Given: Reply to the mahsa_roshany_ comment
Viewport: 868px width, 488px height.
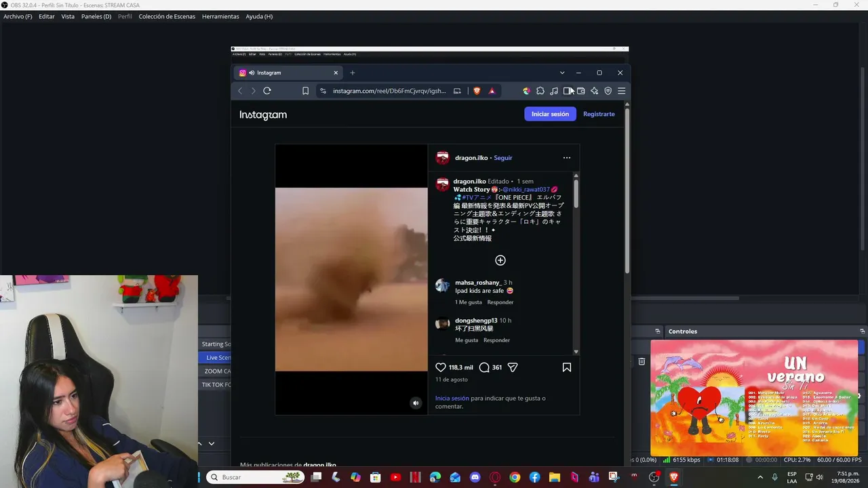Looking at the screenshot, I should 500,302.
